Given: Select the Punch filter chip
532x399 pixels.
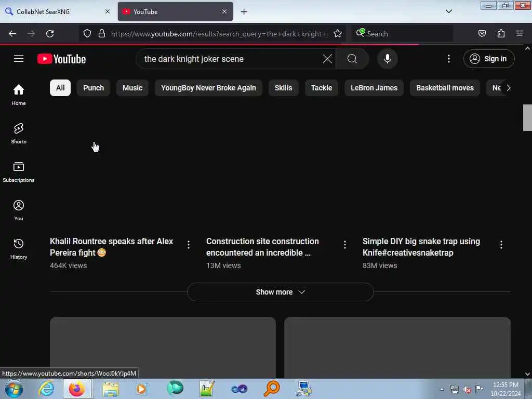Looking at the screenshot, I should (x=94, y=88).
